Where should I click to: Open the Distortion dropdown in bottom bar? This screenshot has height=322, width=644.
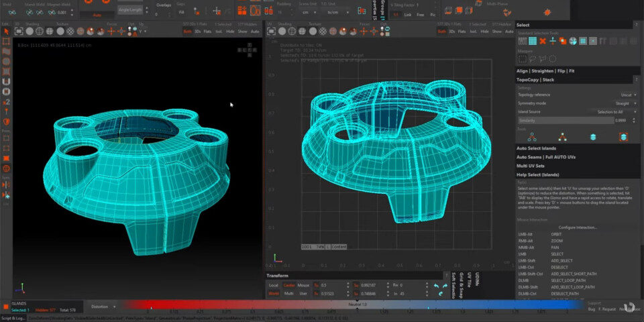(x=103, y=307)
